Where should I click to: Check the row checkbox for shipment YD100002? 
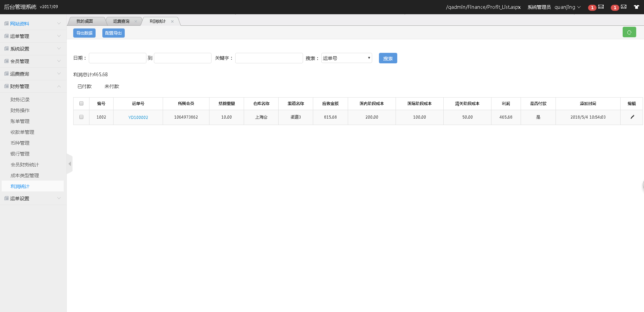coord(81,117)
